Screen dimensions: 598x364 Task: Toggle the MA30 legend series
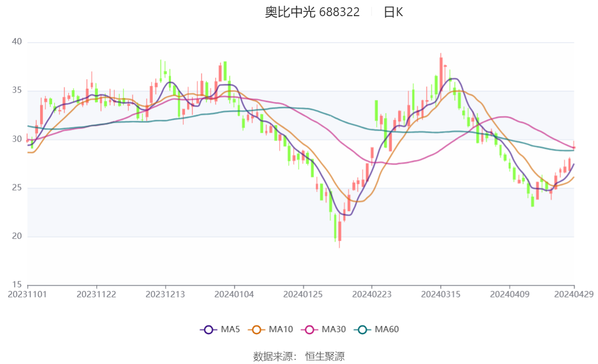(323, 329)
